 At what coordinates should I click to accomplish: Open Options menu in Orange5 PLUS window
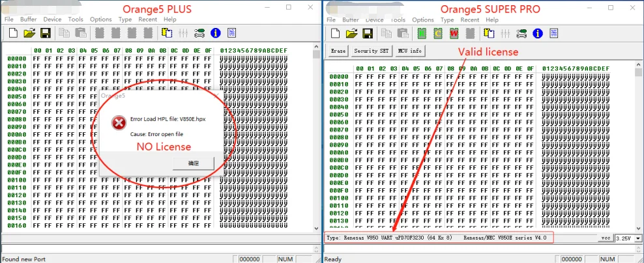[100, 20]
